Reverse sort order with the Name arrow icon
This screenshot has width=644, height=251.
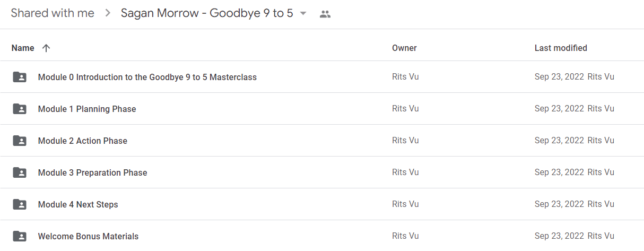(46, 48)
